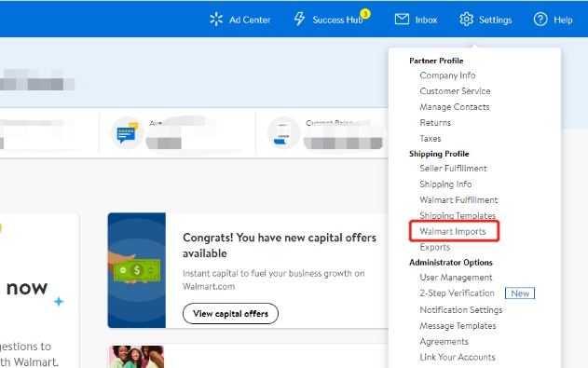This screenshot has height=368, width=588.
Task: Click the View capital offers button
Action: pyautogui.click(x=230, y=314)
